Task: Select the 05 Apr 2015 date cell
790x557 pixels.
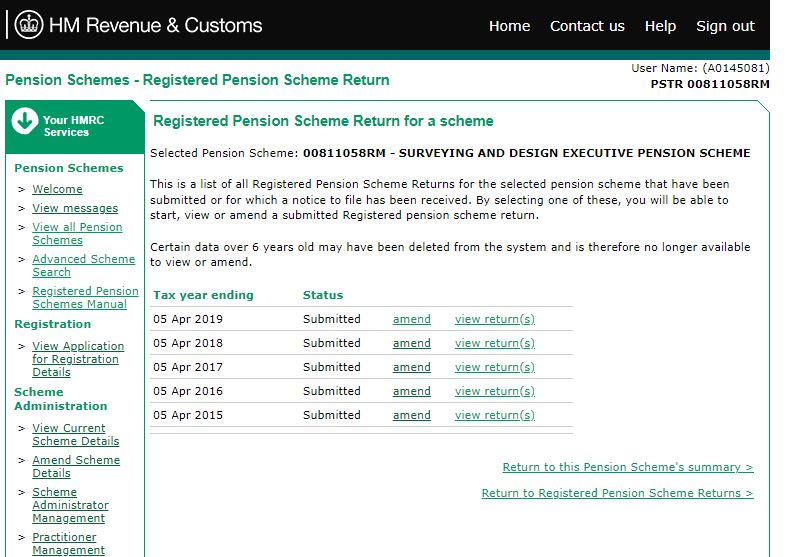Action: pyautogui.click(x=188, y=415)
